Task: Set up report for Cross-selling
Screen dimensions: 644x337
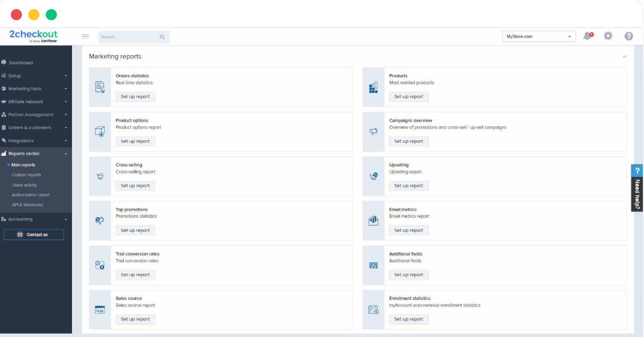Action: (x=135, y=186)
